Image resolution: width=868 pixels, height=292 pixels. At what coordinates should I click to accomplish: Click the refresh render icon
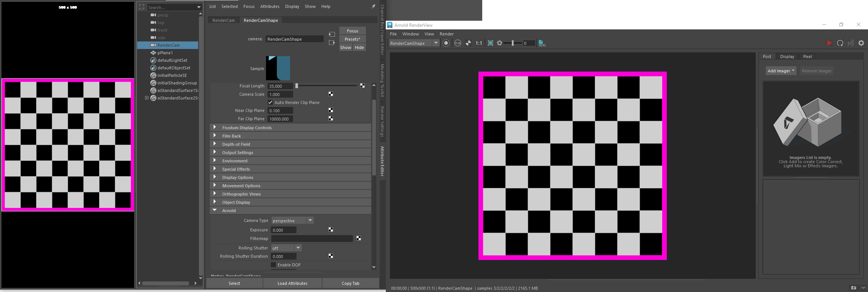tap(840, 43)
